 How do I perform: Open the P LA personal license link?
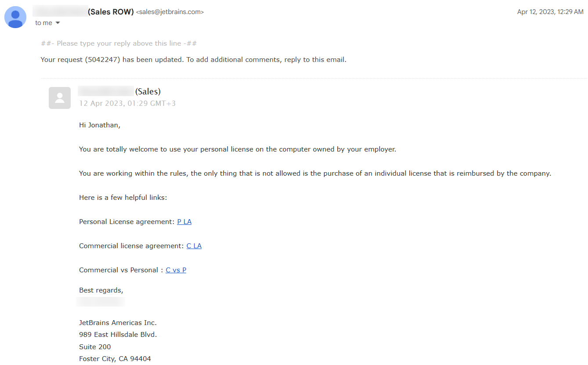(x=184, y=222)
